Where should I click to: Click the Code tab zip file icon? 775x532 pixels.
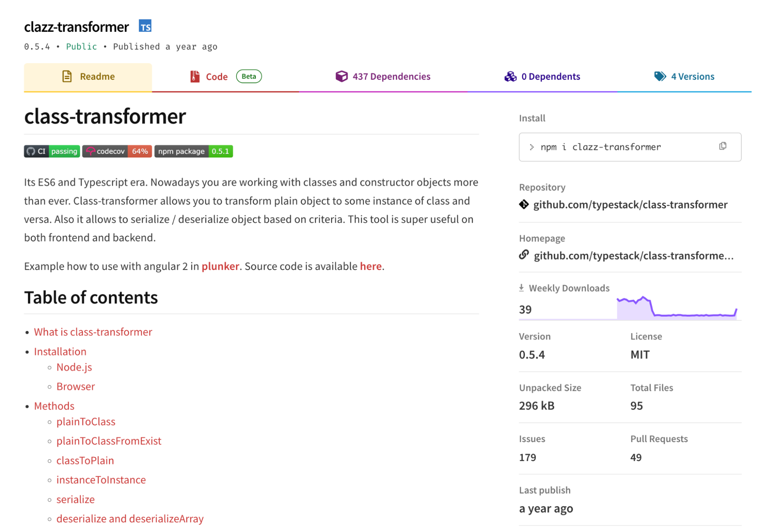coord(195,76)
